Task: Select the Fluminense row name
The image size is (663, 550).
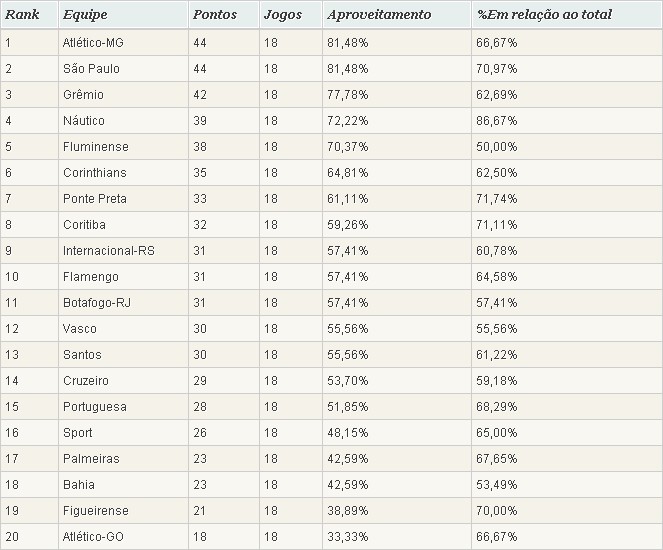Action: (95, 147)
